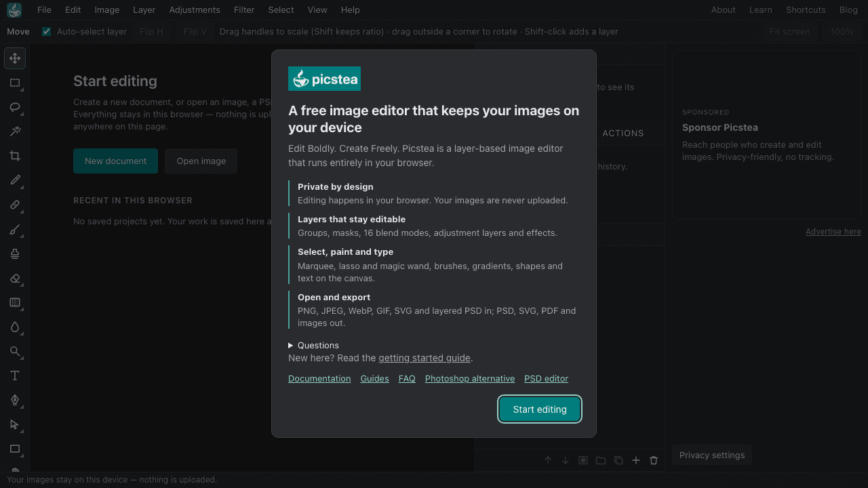Click the folder icon to group layers
Viewport: 868px width, 488px height.
coord(601,460)
